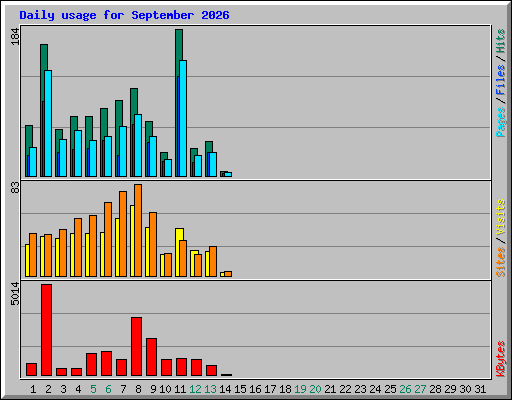Click the 'Daily usage for September 2026' title

click(x=124, y=15)
